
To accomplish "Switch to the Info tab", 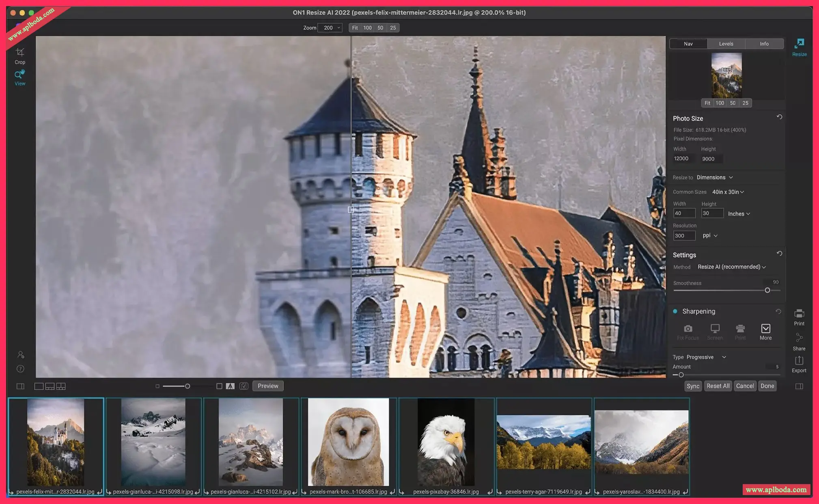I will 764,44.
